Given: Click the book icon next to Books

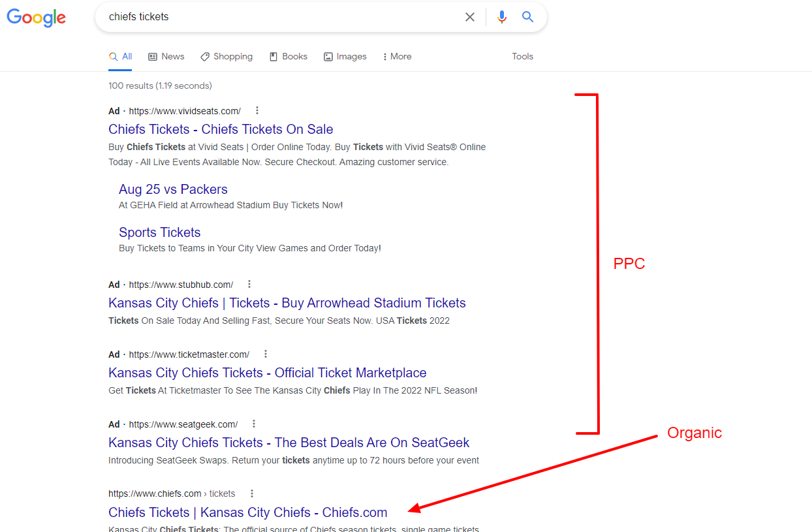Looking at the screenshot, I should [272, 56].
